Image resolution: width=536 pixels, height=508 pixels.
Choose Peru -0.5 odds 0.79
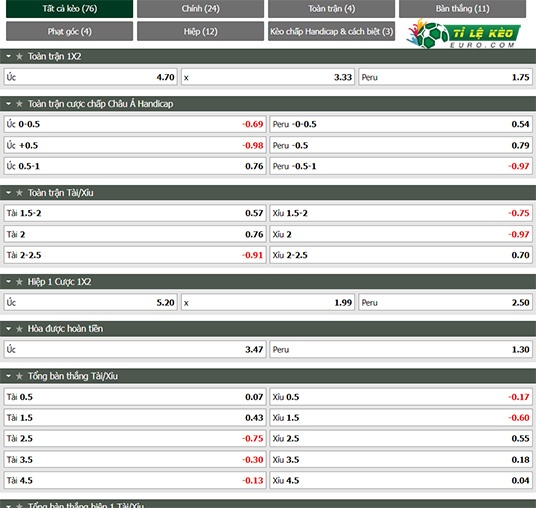coord(401,145)
